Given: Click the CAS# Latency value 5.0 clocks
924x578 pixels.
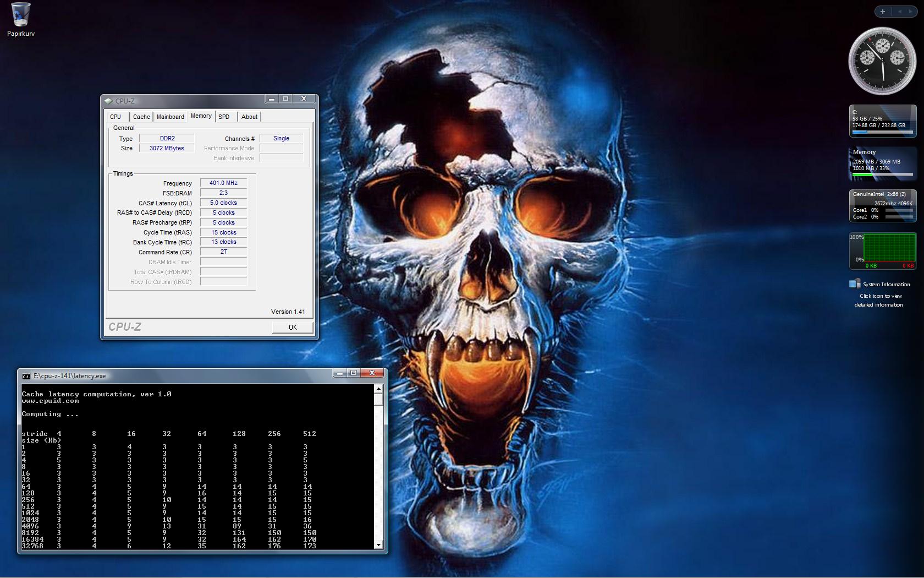Looking at the screenshot, I should coord(223,203).
